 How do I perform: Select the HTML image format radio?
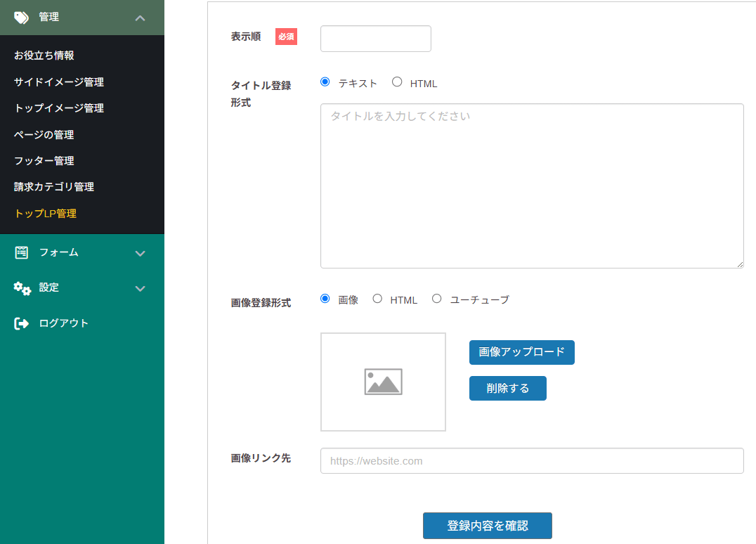tap(377, 299)
